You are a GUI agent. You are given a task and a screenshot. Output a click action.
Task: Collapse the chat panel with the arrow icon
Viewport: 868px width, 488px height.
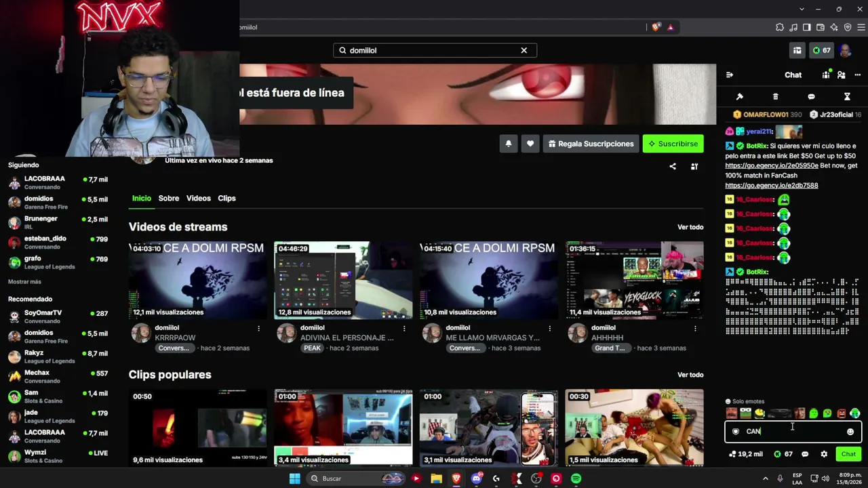click(x=730, y=75)
